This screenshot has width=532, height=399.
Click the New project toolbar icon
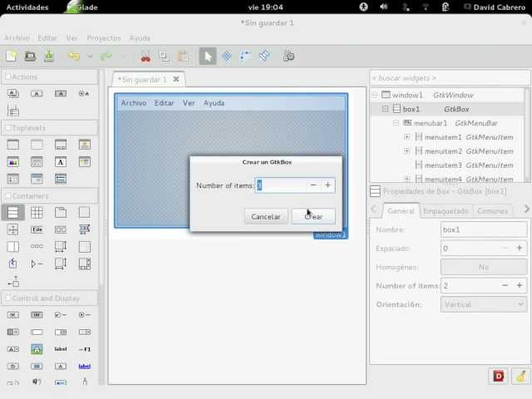(x=11, y=56)
